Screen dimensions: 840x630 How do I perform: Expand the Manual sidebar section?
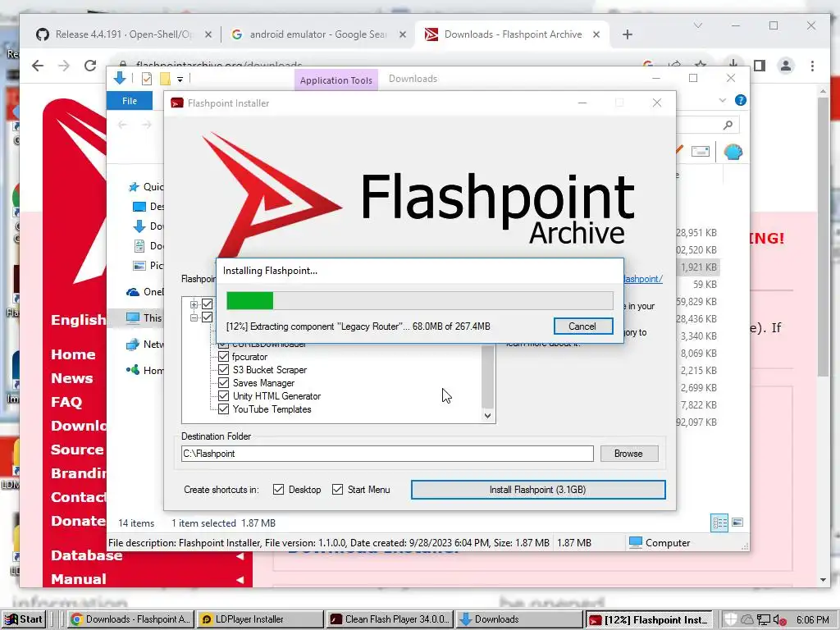(240, 580)
